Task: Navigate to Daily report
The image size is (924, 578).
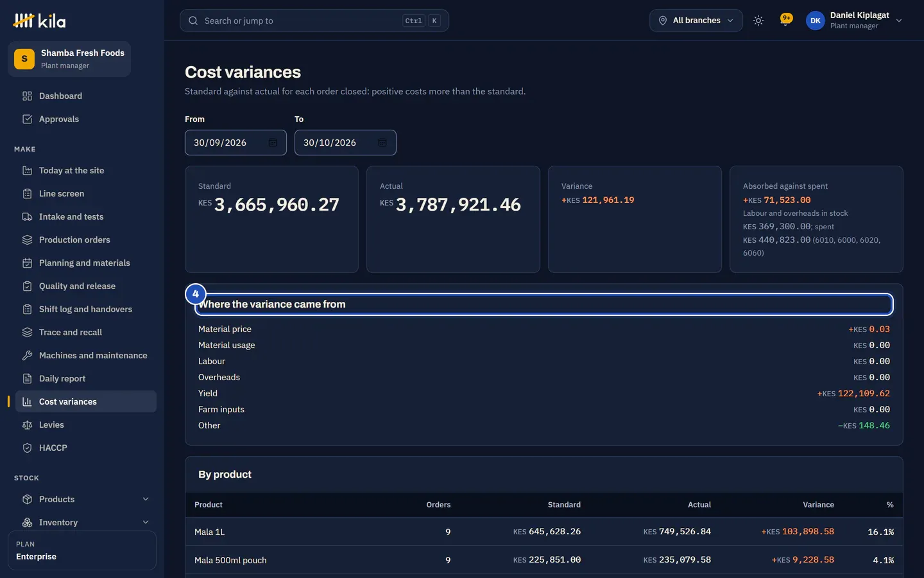Action: [86, 378]
